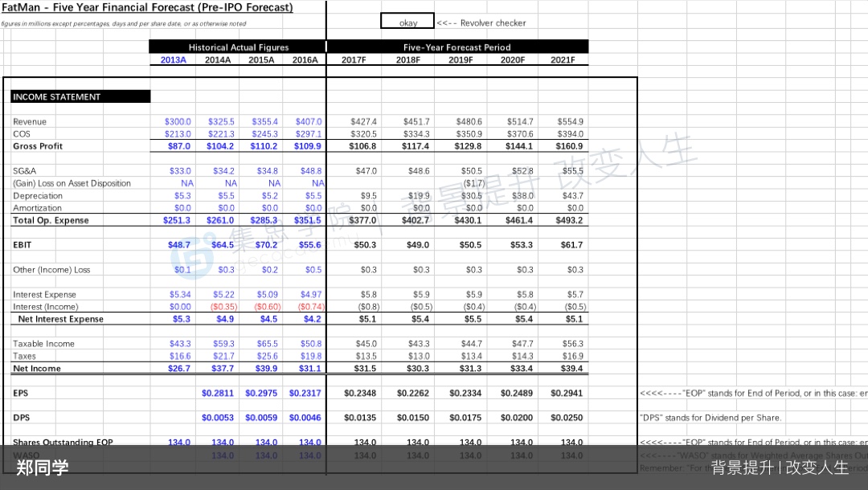Click 2021F Depreciation cell showing $43.7
Viewport: 868px width, 490px height.
click(x=573, y=196)
